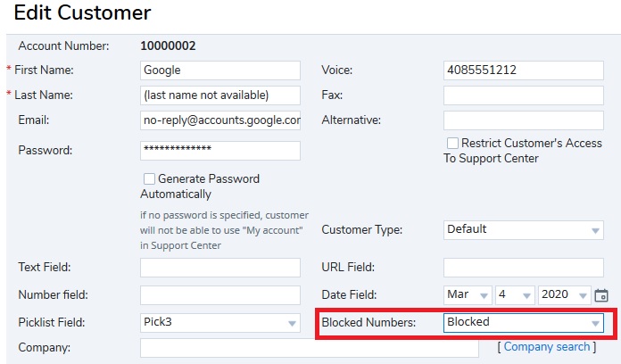Select the Password input field
This screenshot has width=621, height=364.
click(x=219, y=151)
